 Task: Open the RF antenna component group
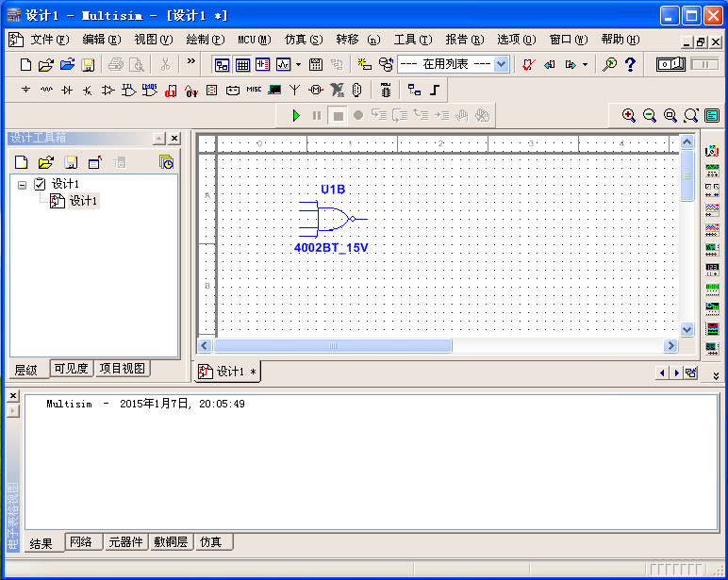(294, 90)
